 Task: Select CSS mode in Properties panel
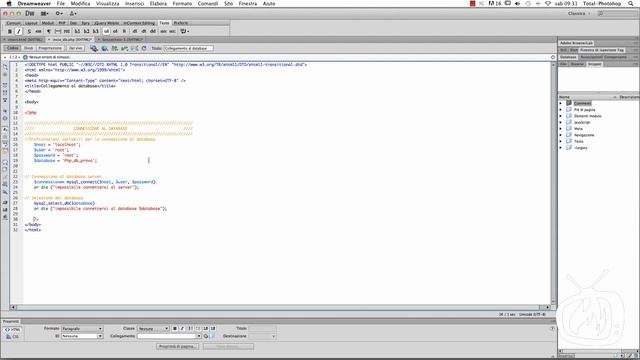pyautogui.click(x=13, y=337)
